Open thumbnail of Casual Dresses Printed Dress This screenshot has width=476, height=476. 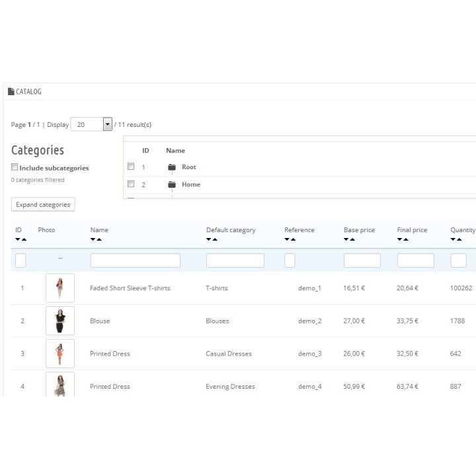coord(60,353)
